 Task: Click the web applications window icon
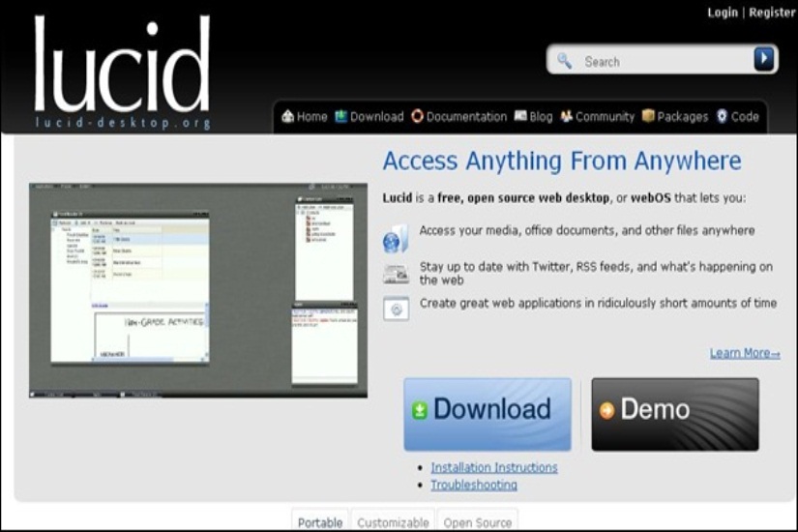pyautogui.click(x=396, y=309)
